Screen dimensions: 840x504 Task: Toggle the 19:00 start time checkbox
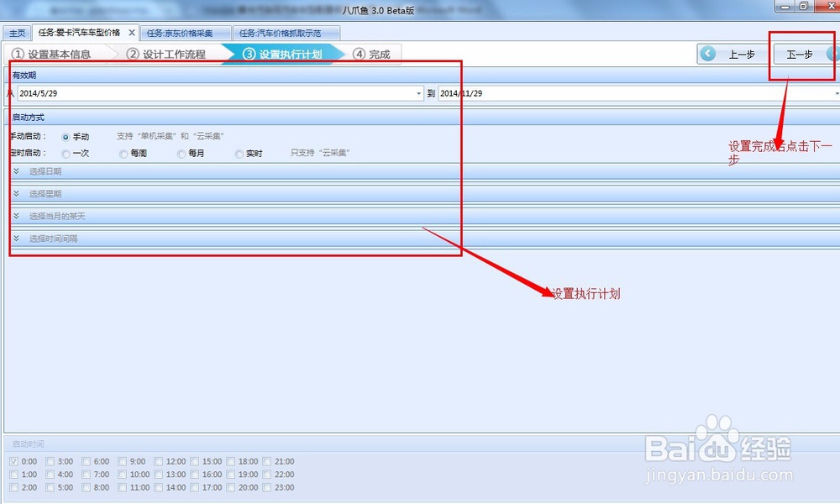click(231, 475)
